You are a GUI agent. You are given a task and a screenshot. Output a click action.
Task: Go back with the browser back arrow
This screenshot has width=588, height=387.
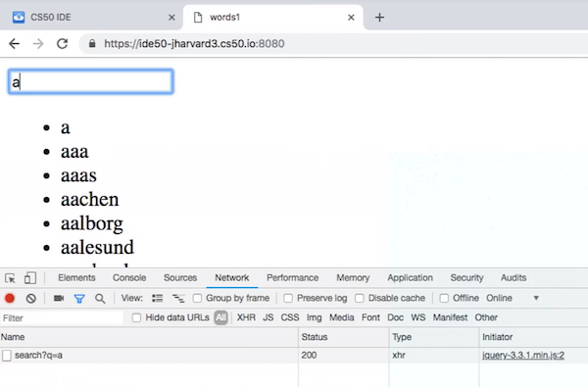(x=15, y=44)
